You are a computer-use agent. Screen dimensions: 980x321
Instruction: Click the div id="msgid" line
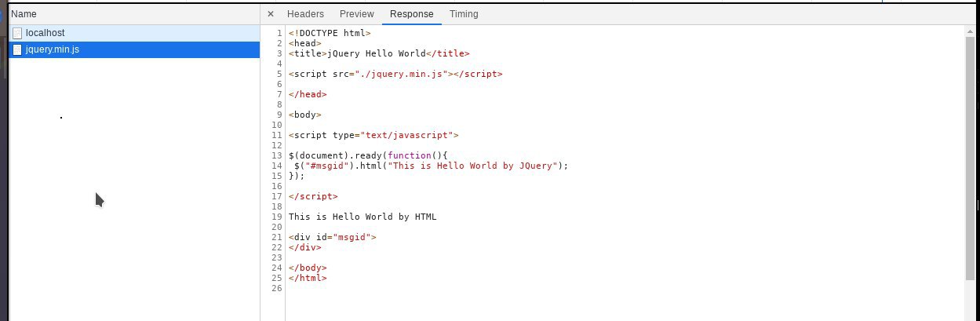pos(333,237)
